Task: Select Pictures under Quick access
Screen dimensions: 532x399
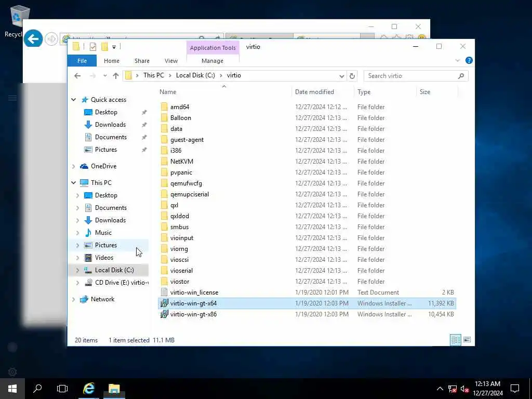Action: [106, 150]
